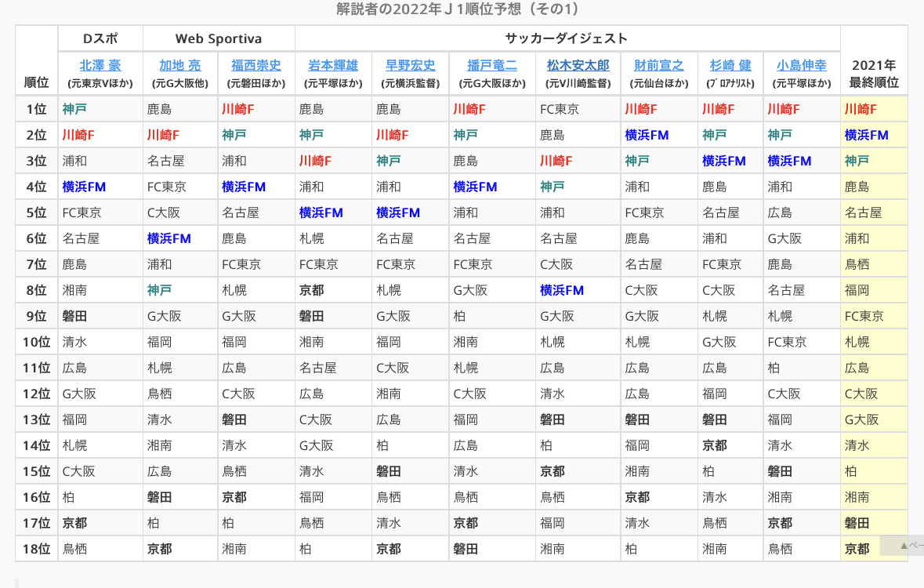Click 京都 in 杉崎 健's 14位 cell
The height and width of the screenshot is (588, 924).
715,446
